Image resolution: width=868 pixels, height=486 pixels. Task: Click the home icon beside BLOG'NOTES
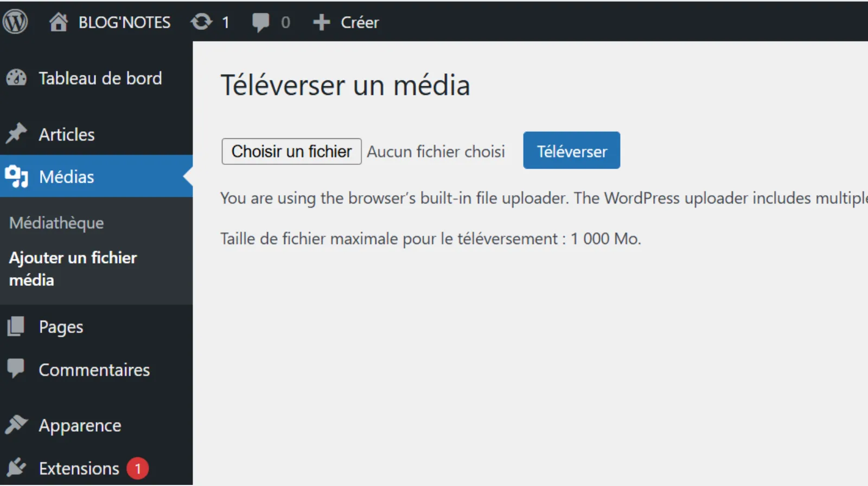coord(58,22)
